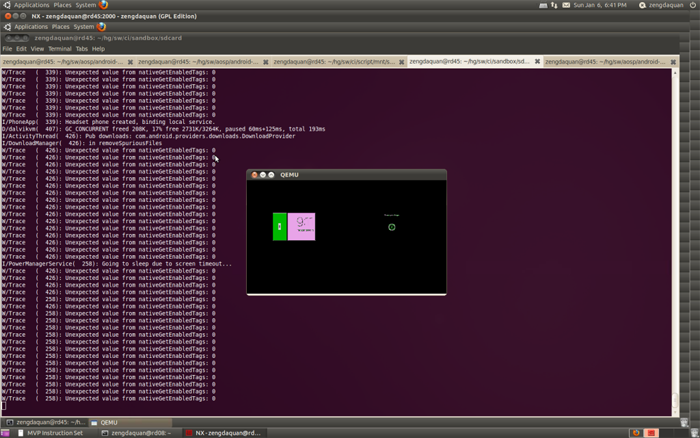Open the outer Applications menu

click(30, 5)
